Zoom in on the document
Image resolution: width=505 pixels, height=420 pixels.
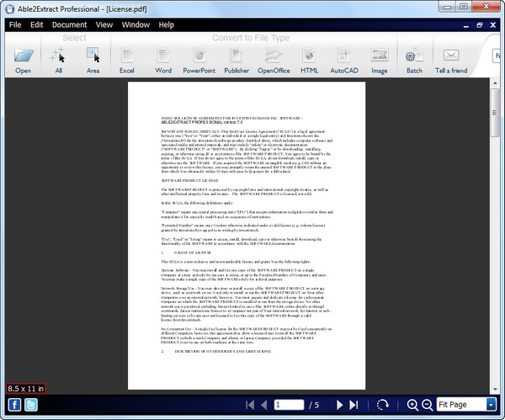tap(412, 405)
